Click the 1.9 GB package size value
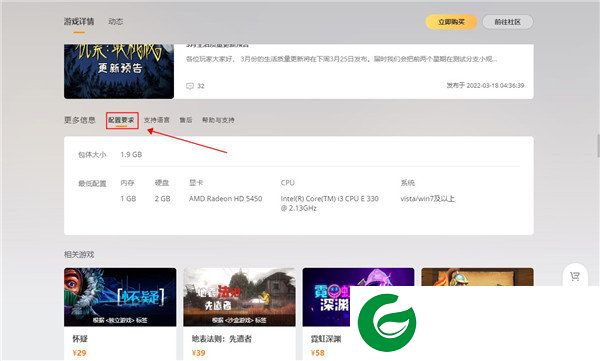Image resolution: width=600 pixels, height=361 pixels. [x=131, y=155]
